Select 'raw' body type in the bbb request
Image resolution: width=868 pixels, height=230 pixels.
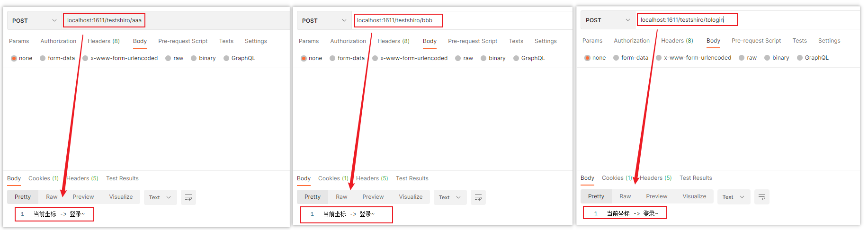(x=464, y=58)
